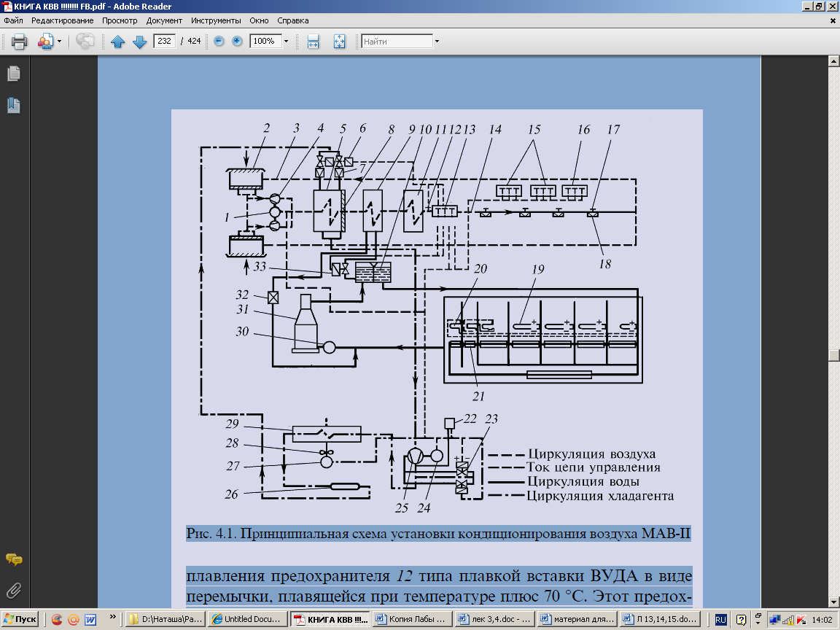This screenshot has width=840, height=630.
Task: Open the collaboration/share icon in toolbar
Action: coord(45,42)
